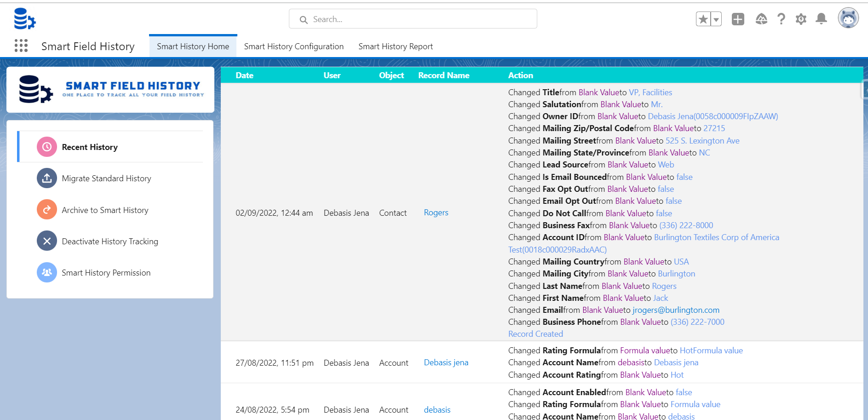Open Smart History Permission option
Viewport: 868px width, 420px height.
pos(106,273)
